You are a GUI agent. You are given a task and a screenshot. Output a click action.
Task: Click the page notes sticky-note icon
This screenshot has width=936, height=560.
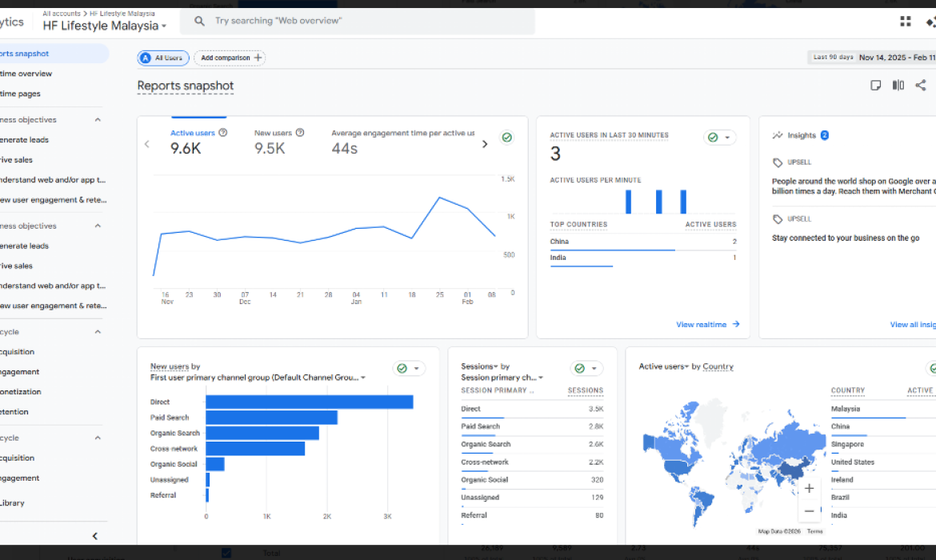(875, 84)
